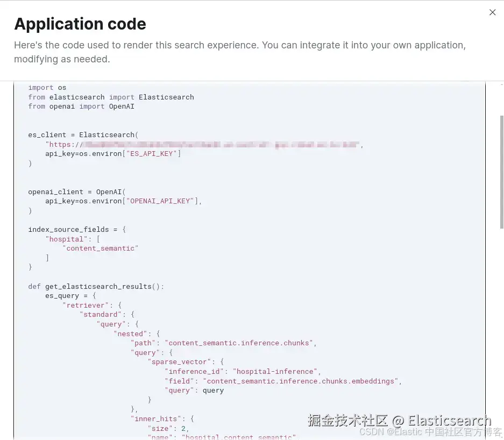Click the 'def get_elasticsearch_results()' line
This screenshot has width=504, height=440.
click(96, 287)
